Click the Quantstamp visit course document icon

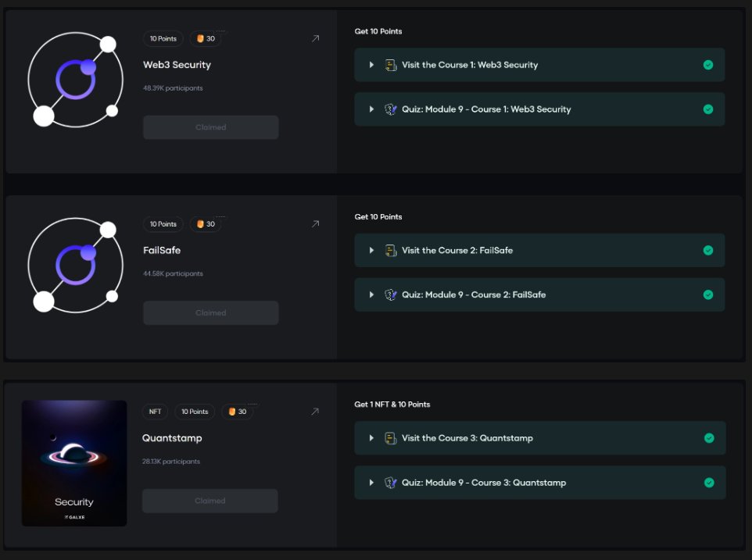point(391,438)
